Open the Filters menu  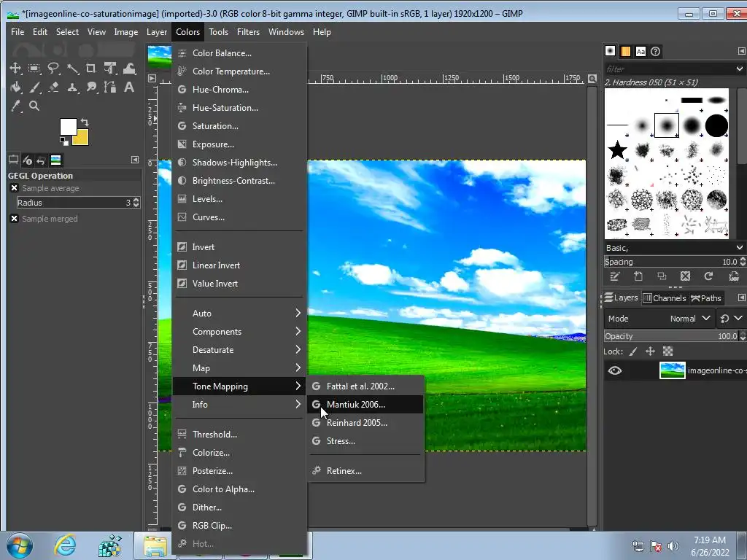pos(248,32)
